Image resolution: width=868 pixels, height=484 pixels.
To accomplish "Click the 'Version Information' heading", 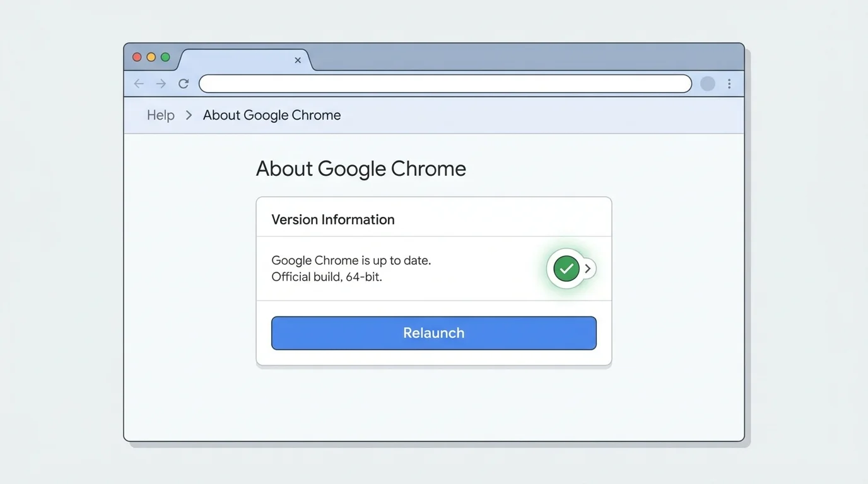I will (333, 219).
